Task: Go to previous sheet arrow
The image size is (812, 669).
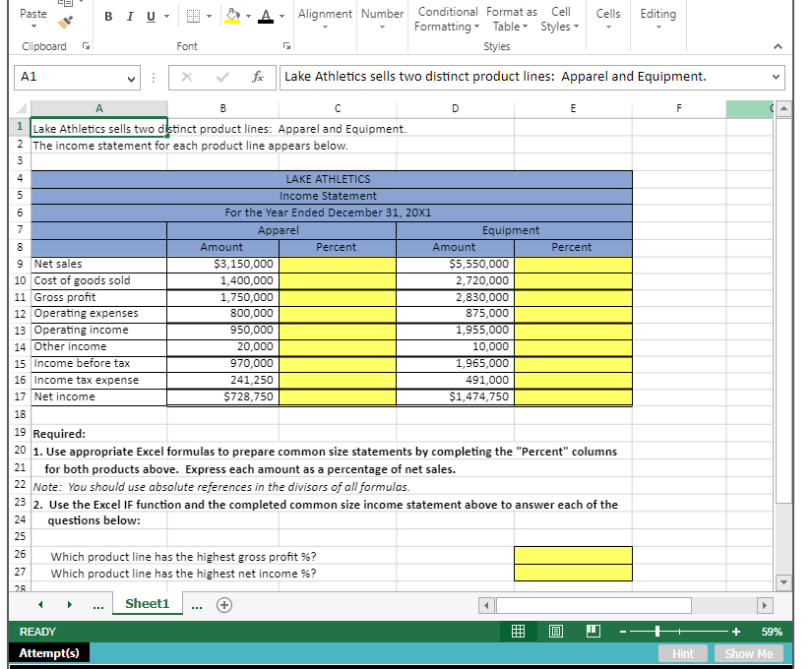Action: (40, 604)
